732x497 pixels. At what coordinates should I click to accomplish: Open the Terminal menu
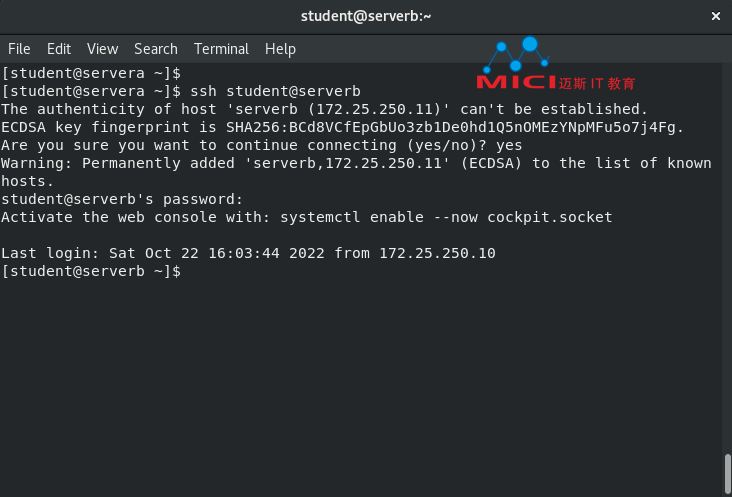pyautogui.click(x=221, y=49)
